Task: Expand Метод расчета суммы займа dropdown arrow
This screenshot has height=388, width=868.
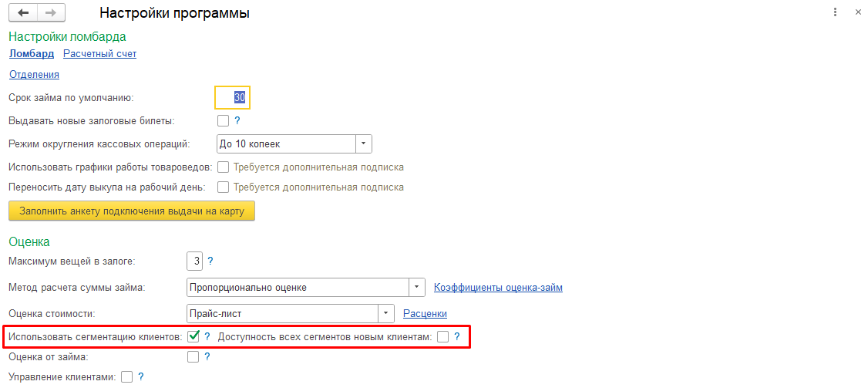Action: click(417, 287)
